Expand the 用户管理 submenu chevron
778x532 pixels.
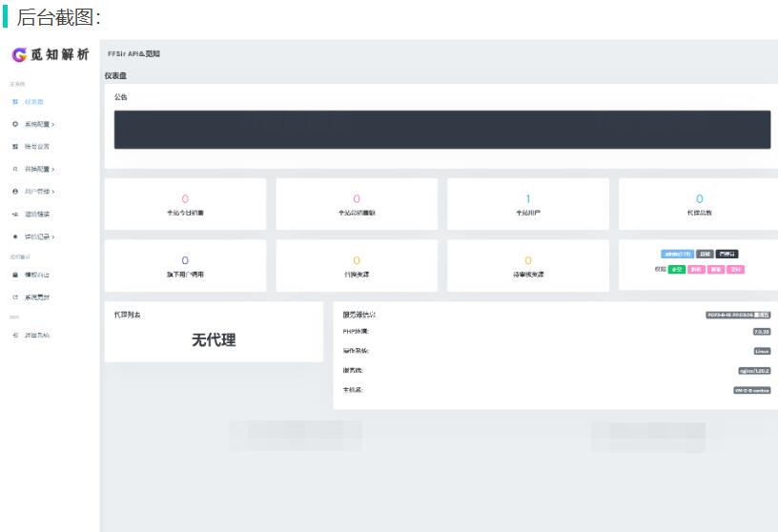[53, 192]
